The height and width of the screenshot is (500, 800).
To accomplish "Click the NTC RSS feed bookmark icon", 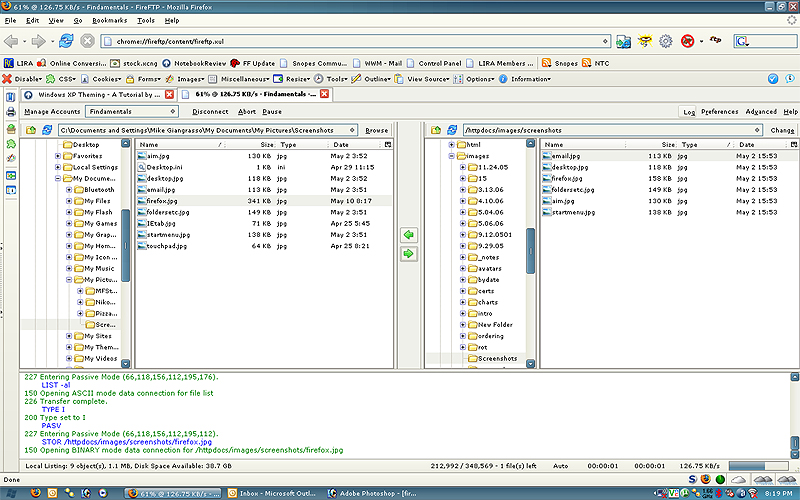I will [x=587, y=63].
